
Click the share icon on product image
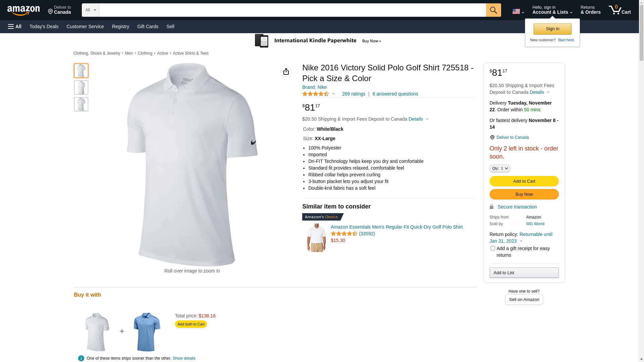286,71
